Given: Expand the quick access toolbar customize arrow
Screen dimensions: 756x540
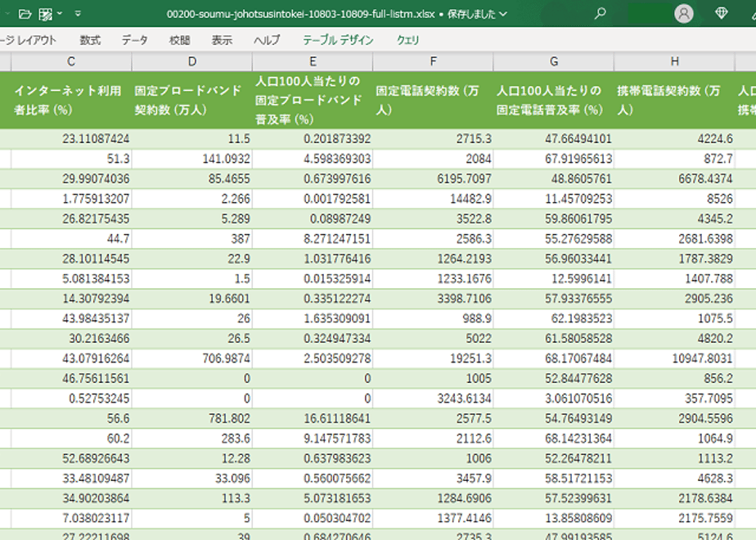Looking at the screenshot, I should point(78,14).
